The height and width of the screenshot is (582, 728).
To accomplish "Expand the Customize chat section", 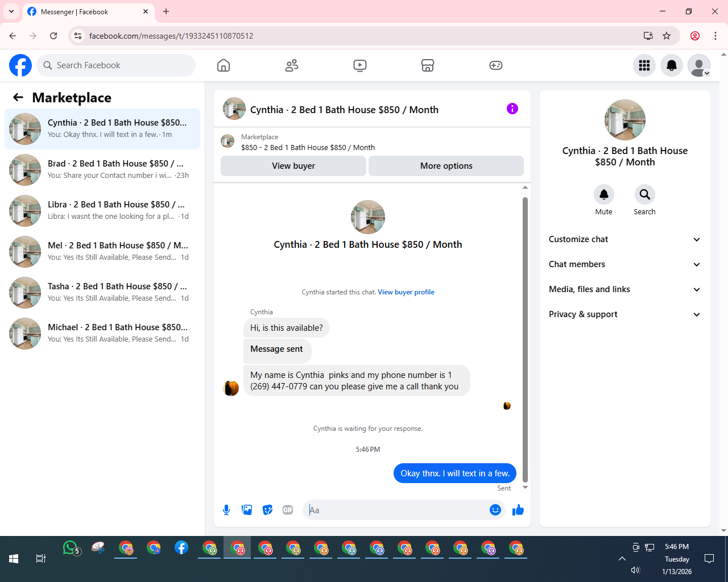I will 625,239.
